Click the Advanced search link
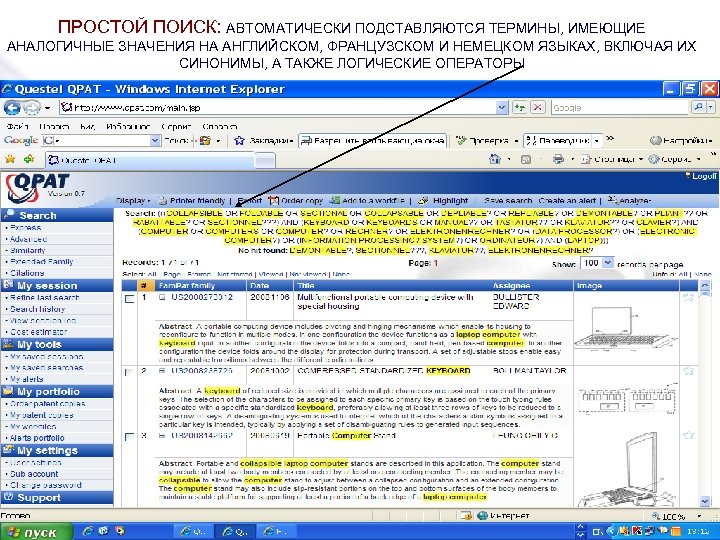Viewport: 720px width, 540px height. (x=28, y=239)
